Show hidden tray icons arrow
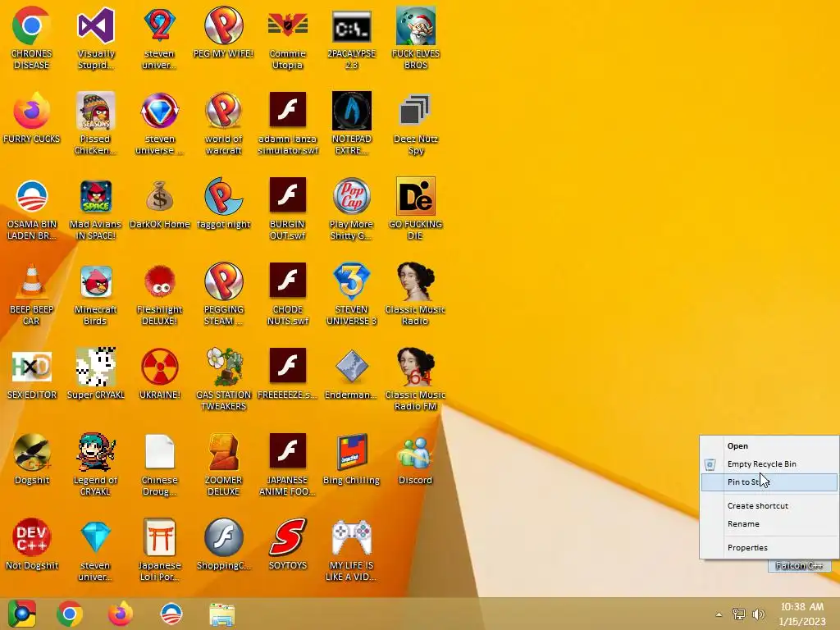Viewport: 840px width, 630px height. point(719,614)
